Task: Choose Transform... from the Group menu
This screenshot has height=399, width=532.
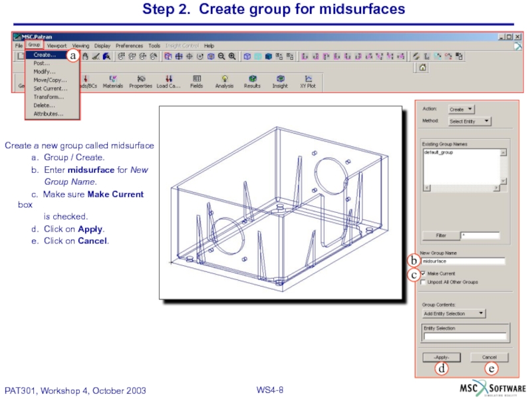Action: pos(53,97)
